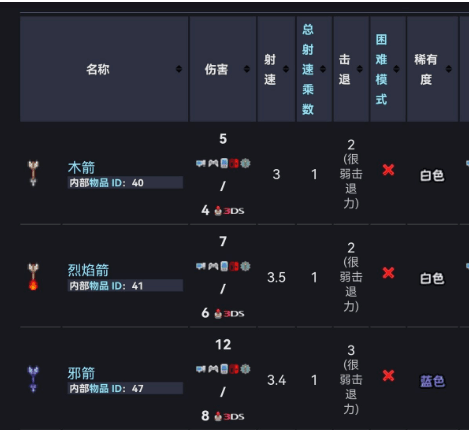This screenshot has width=469, height=430.
Task: Open the 总射速乘数 header link
Action: (x=308, y=69)
